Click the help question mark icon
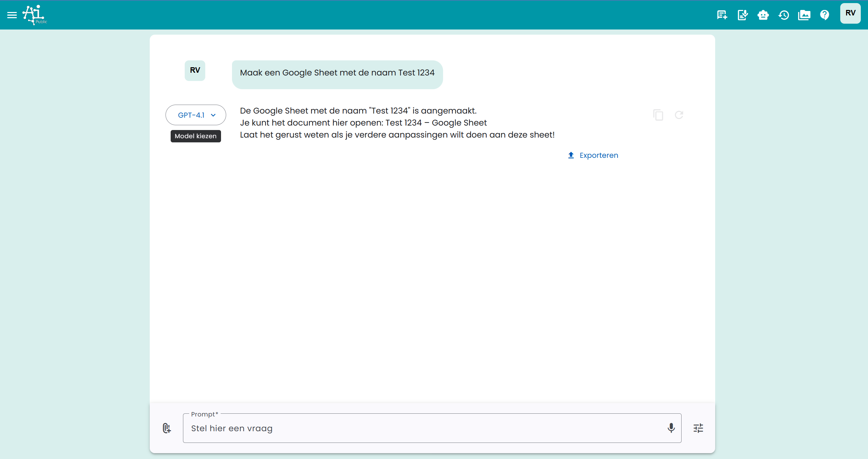Screen dimensions: 868x459 point(824,15)
